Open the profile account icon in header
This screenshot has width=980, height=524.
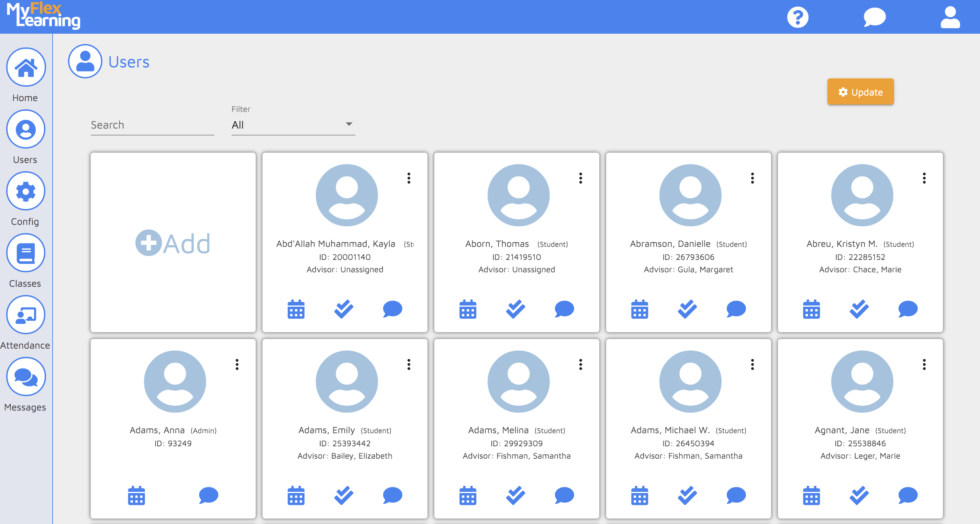(x=950, y=17)
